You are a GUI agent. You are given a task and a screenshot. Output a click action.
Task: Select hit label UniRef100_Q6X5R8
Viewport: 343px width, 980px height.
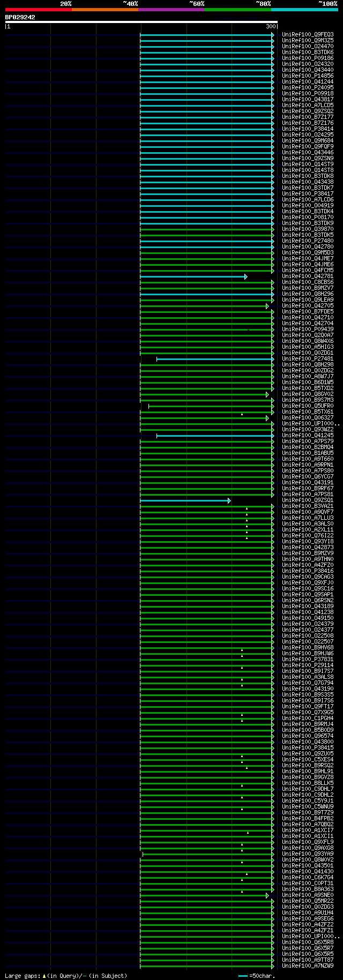pyautogui.click(x=308, y=942)
